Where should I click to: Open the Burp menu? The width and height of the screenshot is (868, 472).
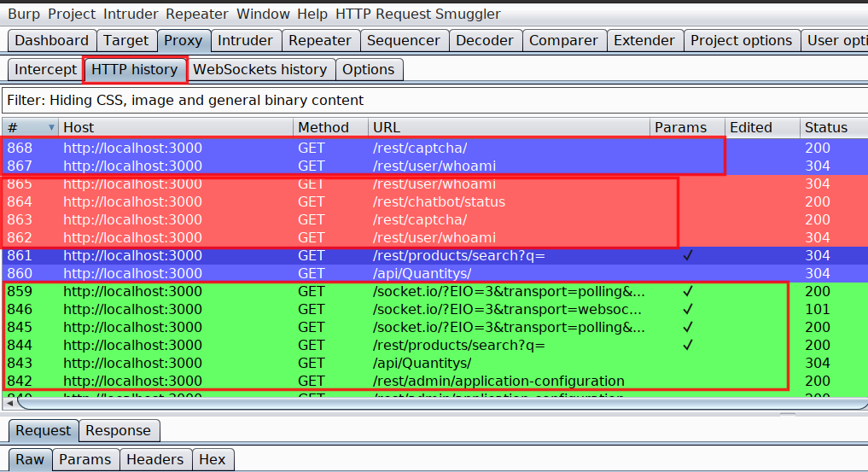point(24,14)
